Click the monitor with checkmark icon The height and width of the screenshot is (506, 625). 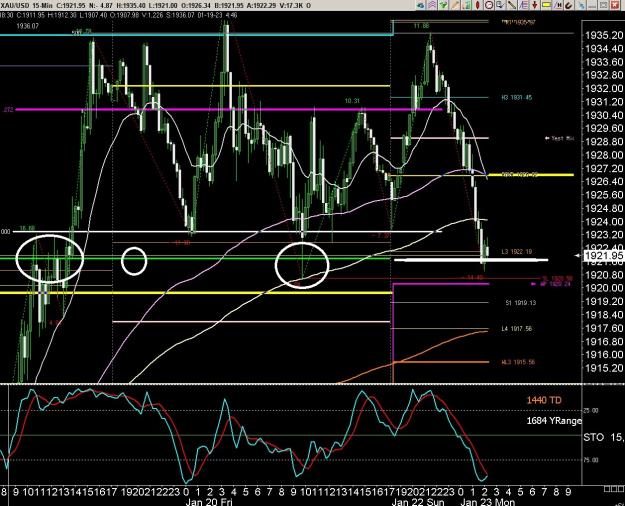[x=500, y=5]
